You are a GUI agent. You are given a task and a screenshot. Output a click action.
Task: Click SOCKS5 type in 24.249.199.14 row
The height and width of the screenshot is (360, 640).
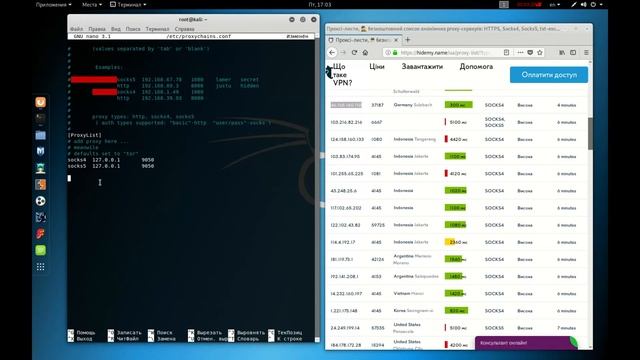(x=494, y=328)
